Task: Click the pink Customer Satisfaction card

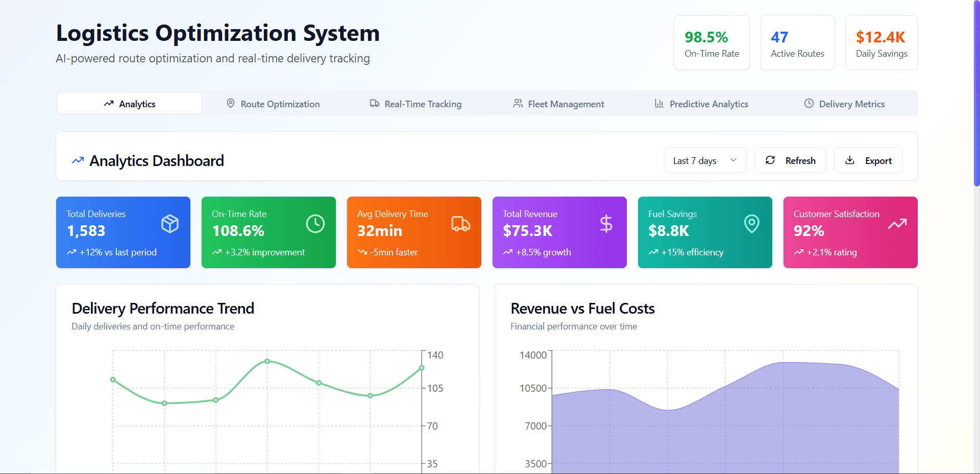Action: pyautogui.click(x=850, y=232)
